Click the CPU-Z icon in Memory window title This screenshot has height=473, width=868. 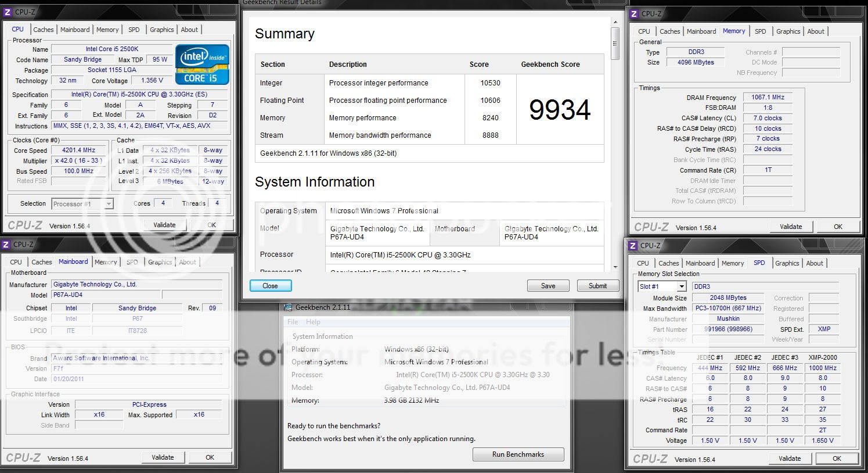(x=635, y=13)
